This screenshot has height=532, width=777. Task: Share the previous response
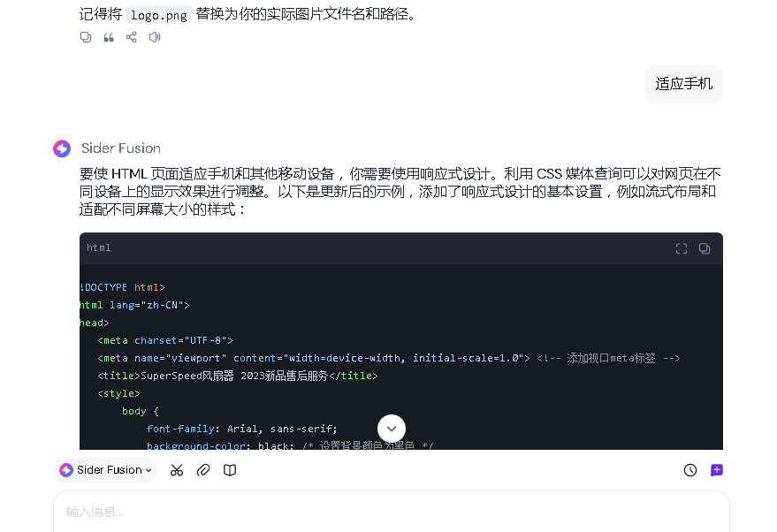132,37
